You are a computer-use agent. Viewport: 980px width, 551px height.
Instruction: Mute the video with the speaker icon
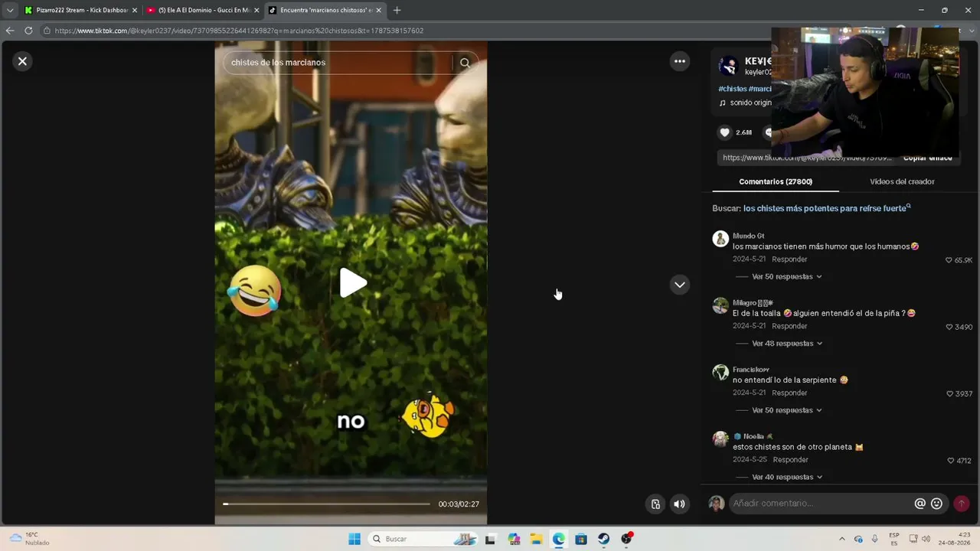click(679, 504)
